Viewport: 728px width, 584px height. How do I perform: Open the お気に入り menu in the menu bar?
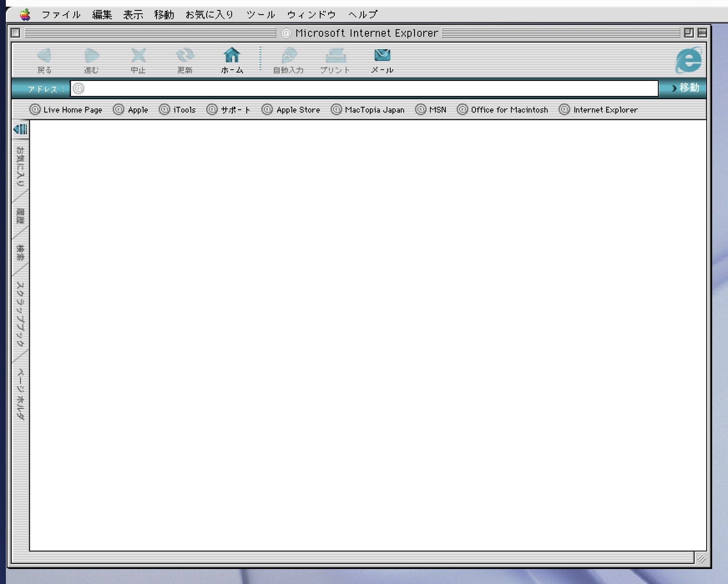point(210,15)
